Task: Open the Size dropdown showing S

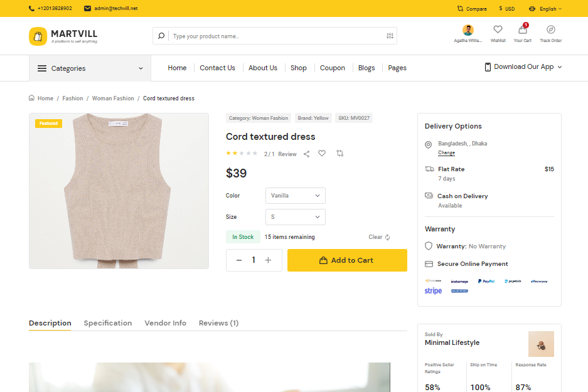Action: click(x=295, y=217)
